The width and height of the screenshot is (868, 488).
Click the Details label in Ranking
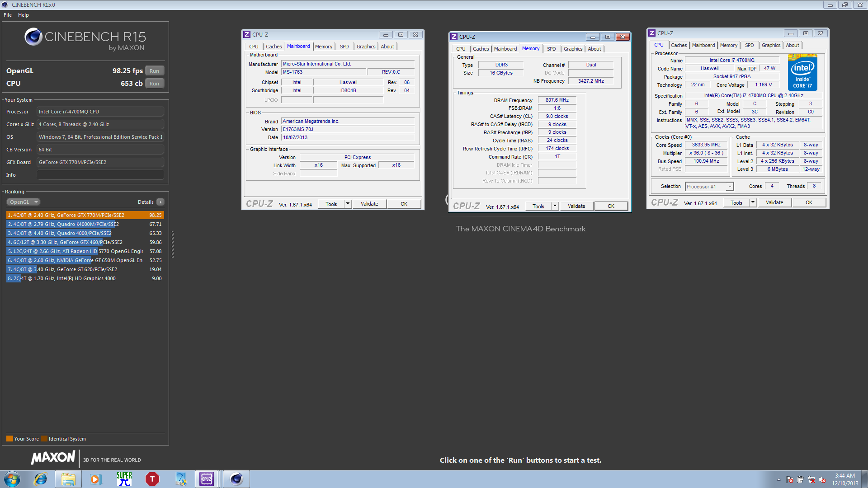click(146, 202)
